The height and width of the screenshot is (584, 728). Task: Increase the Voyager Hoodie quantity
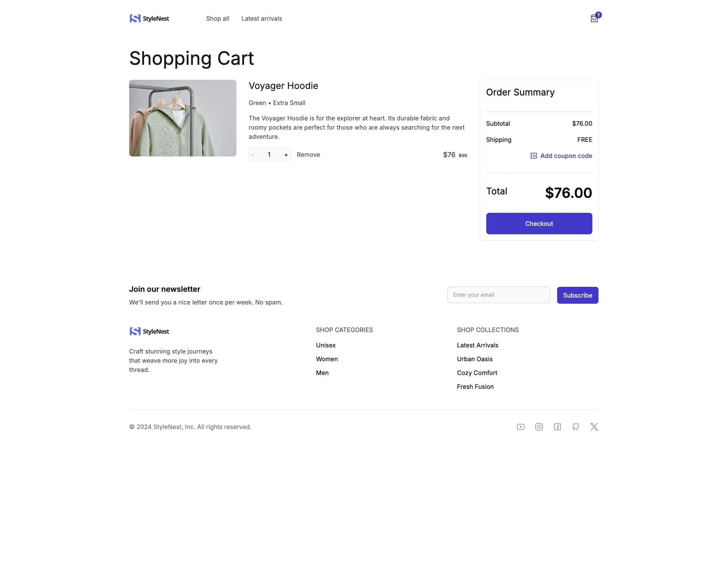(286, 155)
